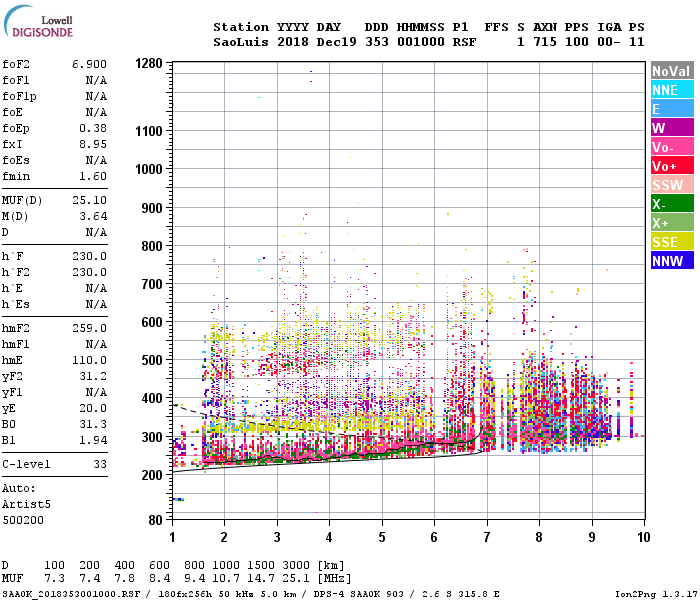700x600 pixels.
Task: Select the W purple legend swatch
Action: (x=672, y=128)
